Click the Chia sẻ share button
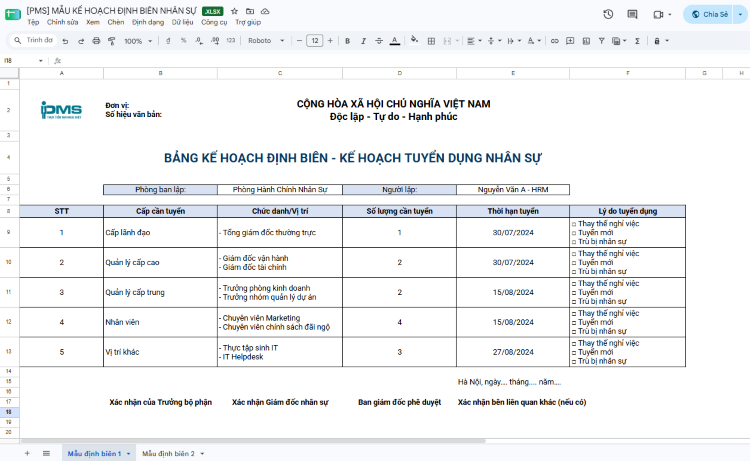 tap(710, 14)
